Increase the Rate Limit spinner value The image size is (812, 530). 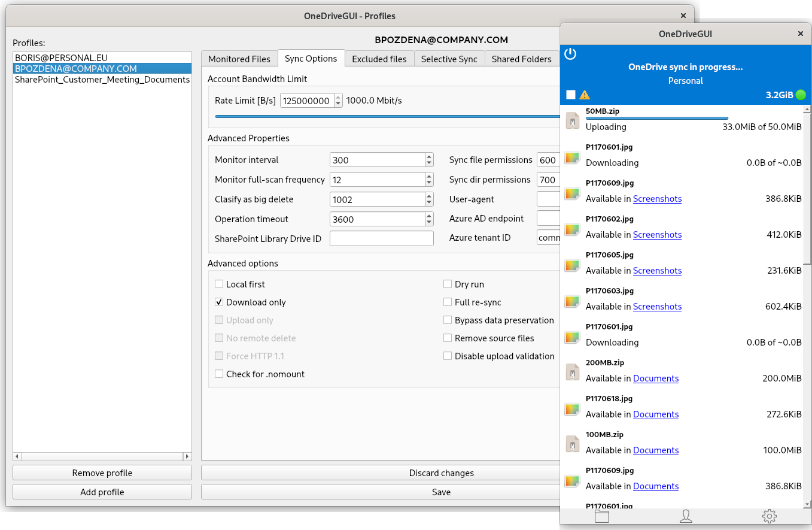(x=338, y=98)
